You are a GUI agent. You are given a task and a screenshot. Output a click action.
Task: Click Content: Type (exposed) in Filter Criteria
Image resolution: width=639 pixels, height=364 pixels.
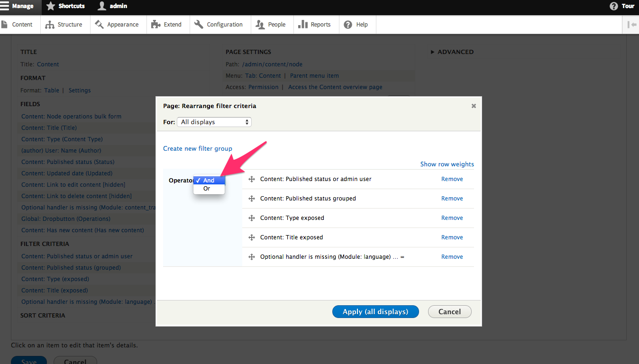[x=55, y=279]
